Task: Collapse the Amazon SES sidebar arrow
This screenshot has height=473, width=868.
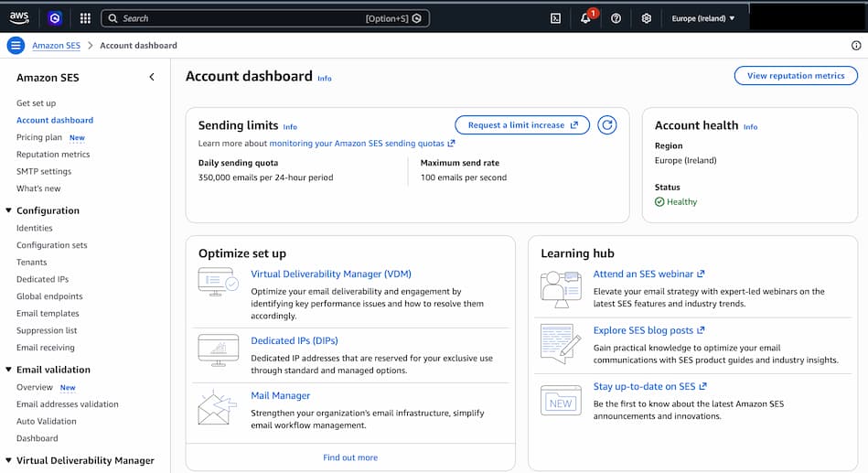Action: 152,77
